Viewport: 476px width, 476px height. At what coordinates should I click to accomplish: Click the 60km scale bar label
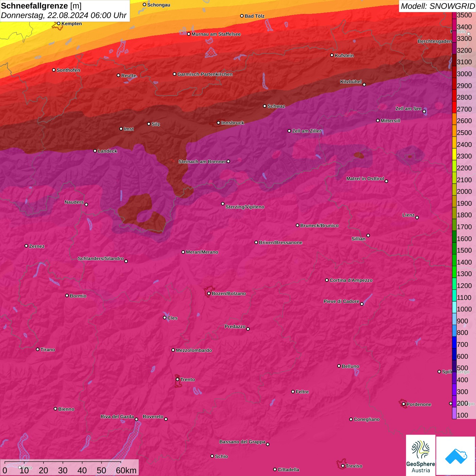coord(126,470)
